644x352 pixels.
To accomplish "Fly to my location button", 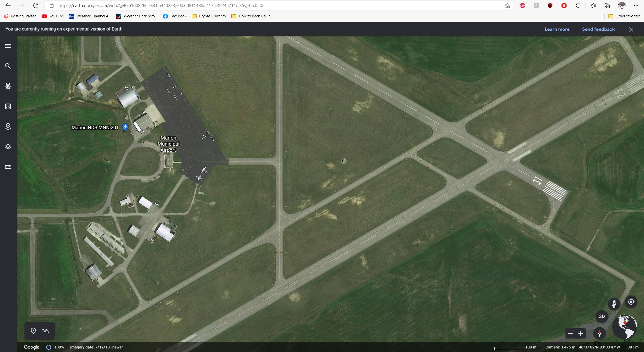I will (631, 302).
